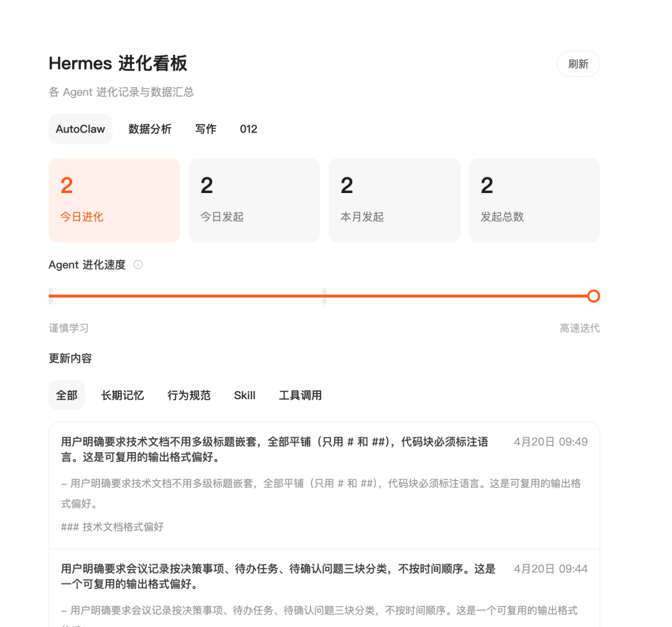Filter updates by 工具调用
Screen dimensions: 672x627
300,395
